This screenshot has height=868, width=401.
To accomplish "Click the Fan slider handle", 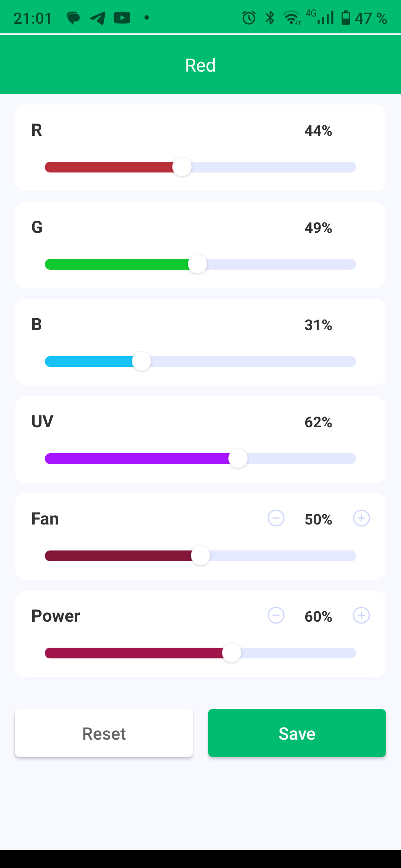I will (x=200, y=556).
